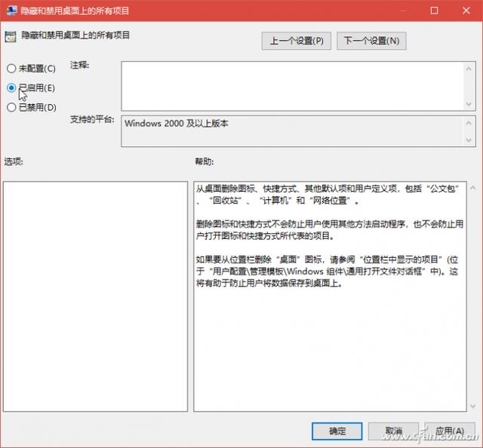Click the supported platform scroll down arrow

tap(469, 140)
